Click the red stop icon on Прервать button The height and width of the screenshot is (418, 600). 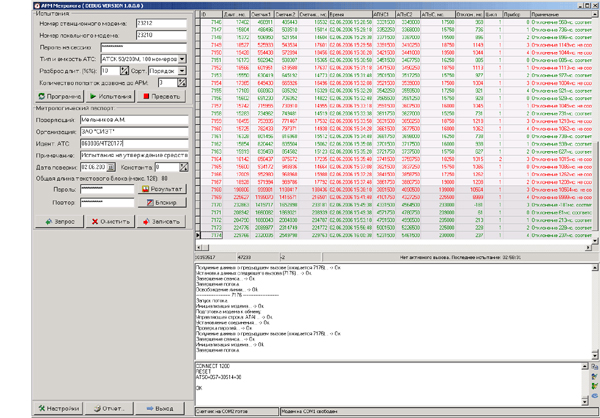(146, 96)
